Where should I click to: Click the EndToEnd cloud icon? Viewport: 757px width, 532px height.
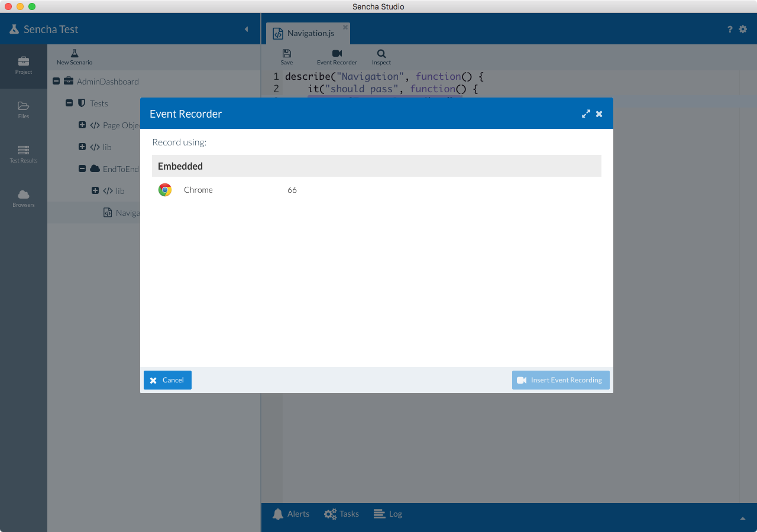(95, 169)
